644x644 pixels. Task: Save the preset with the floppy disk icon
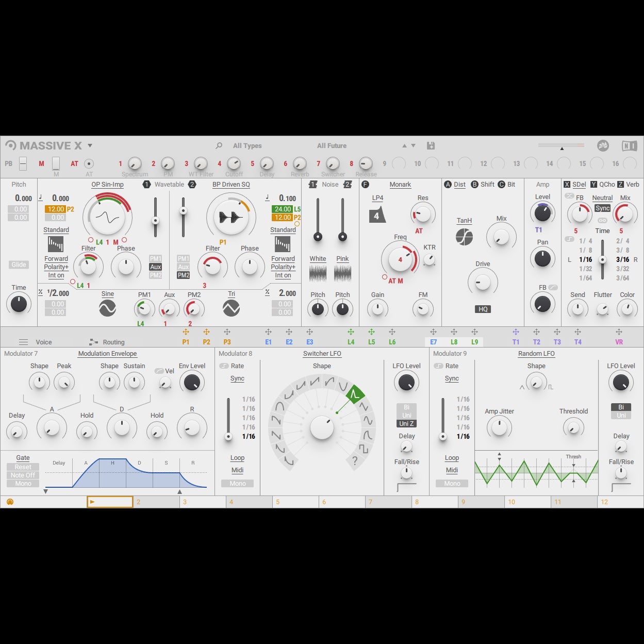(431, 146)
